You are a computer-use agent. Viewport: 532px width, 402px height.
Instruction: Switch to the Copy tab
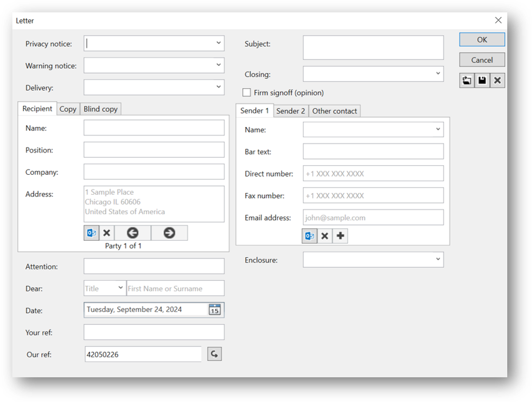(x=68, y=109)
